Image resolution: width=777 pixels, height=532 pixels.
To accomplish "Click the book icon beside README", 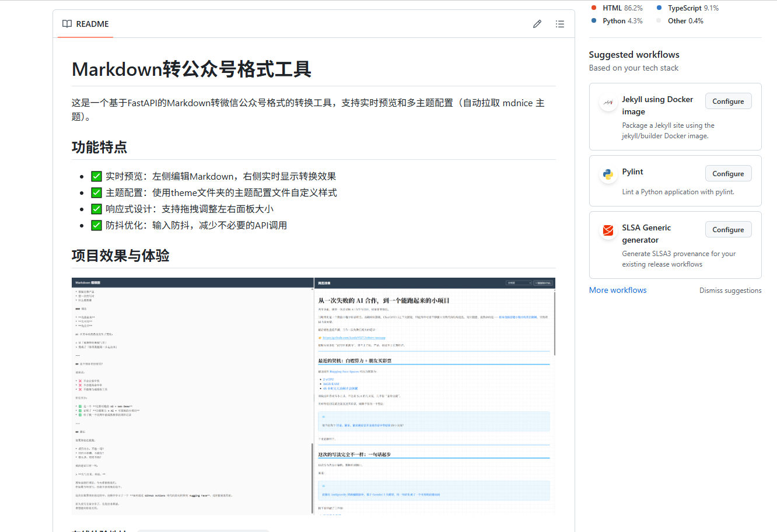I will coord(67,24).
